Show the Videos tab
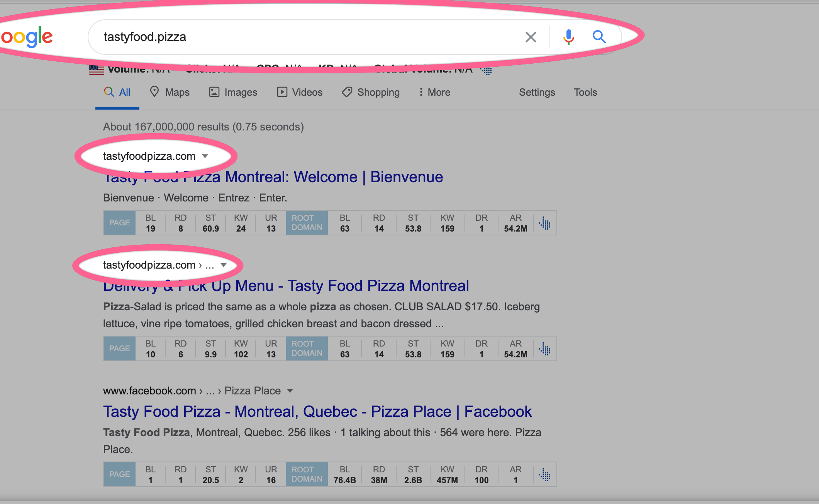Image resolution: width=819 pixels, height=504 pixels. [300, 92]
